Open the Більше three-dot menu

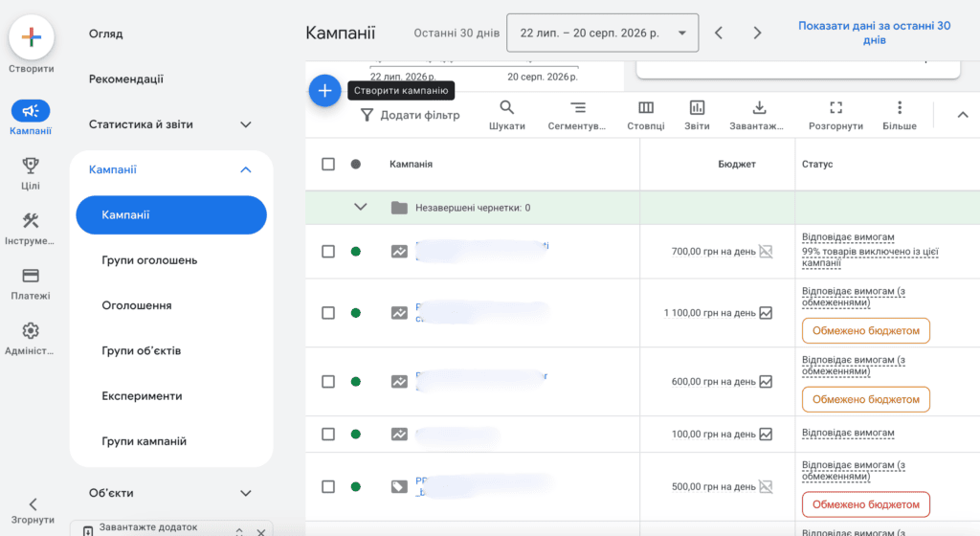[900, 116]
